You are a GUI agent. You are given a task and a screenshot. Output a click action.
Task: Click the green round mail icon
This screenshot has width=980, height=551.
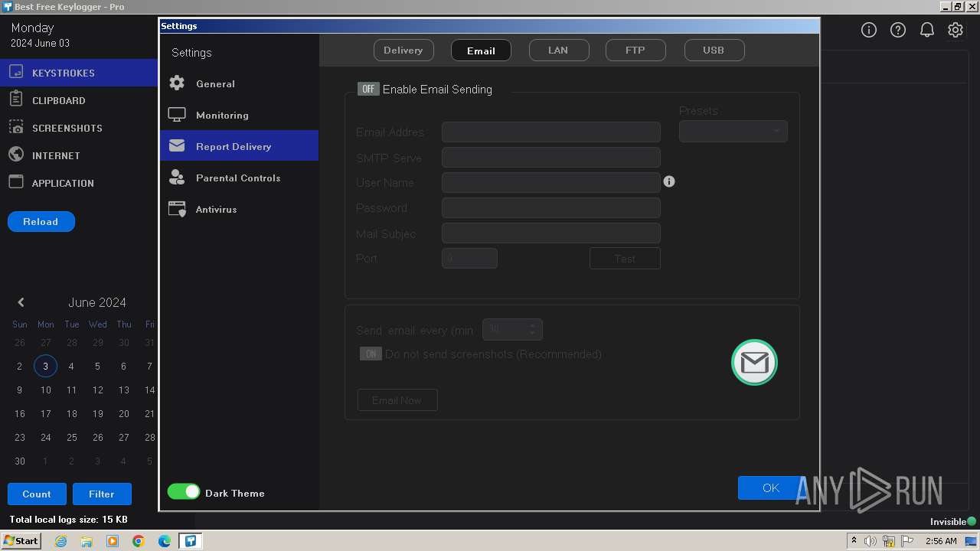[754, 362]
